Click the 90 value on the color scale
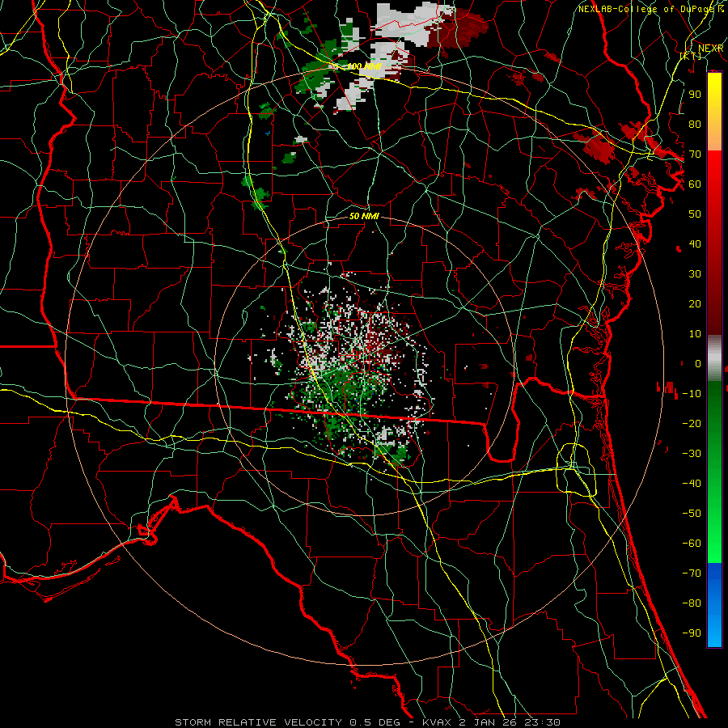This screenshot has width=728, height=728. coord(695,95)
